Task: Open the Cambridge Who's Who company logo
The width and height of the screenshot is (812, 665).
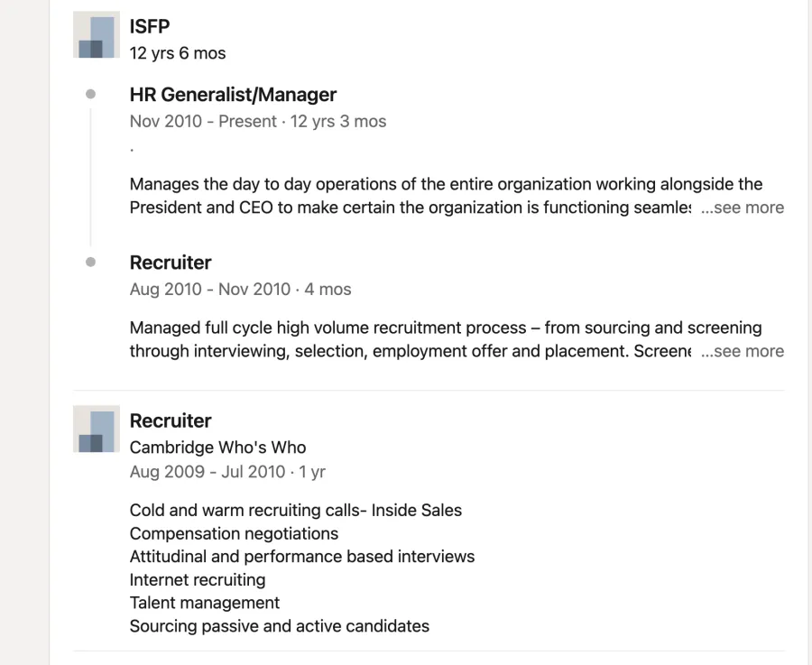Action: coord(97,429)
